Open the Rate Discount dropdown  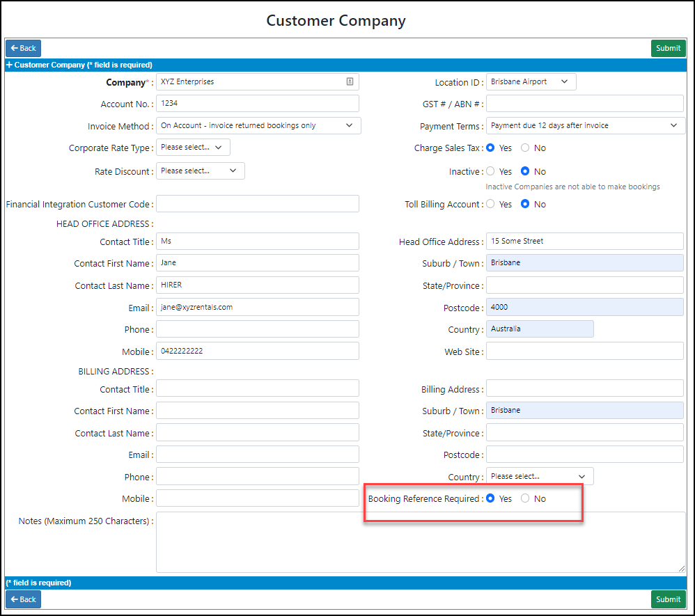click(201, 171)
